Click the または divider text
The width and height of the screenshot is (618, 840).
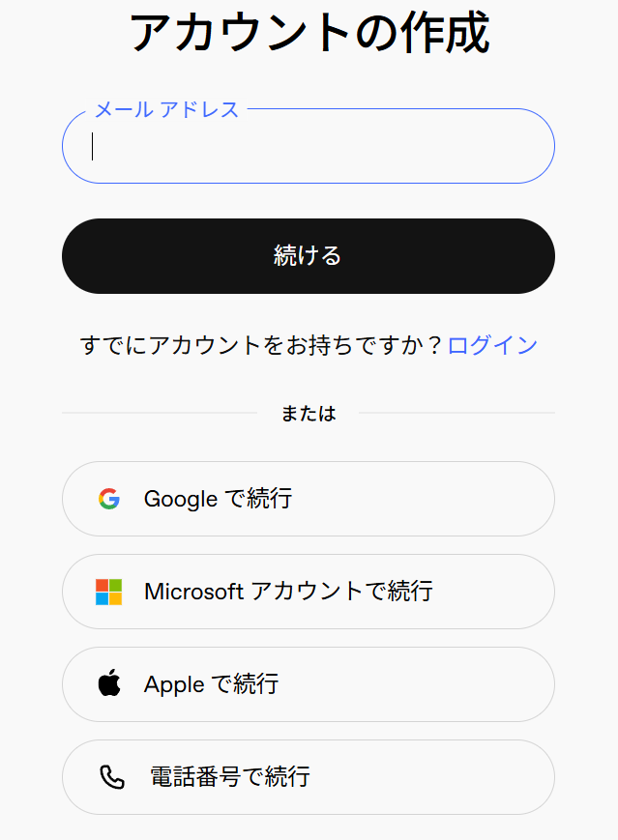click(x=308, y=412)
